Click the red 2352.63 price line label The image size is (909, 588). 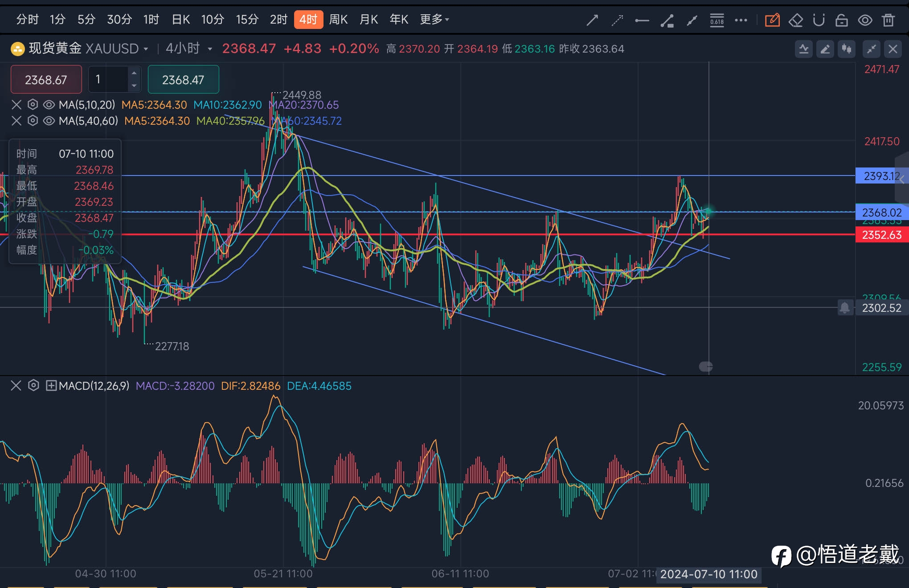tap(881, 235)
